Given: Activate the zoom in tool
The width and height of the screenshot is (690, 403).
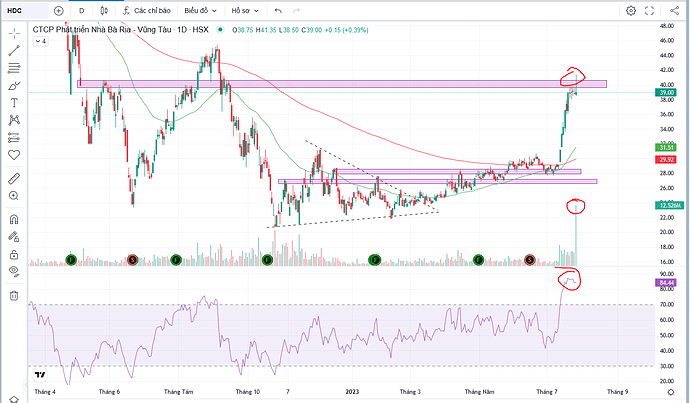Looking at the screenshot, I should pos(14,196).
